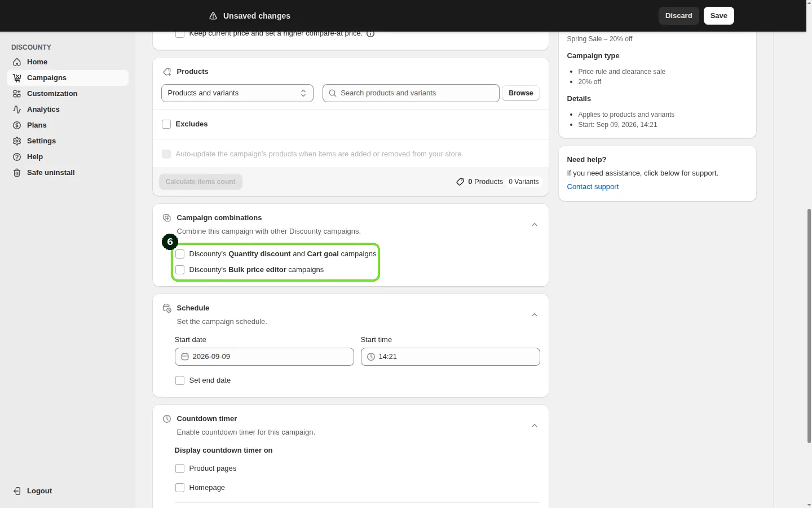Screen dimensions: 812x508
Task: Click the magnifier icon in product search
Action: [x=333, y=93]
